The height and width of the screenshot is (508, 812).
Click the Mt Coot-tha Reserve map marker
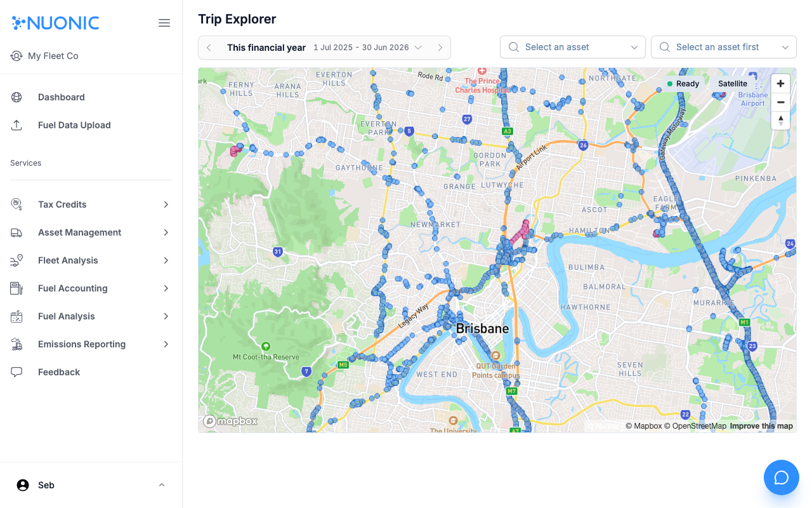coord(266,346)
